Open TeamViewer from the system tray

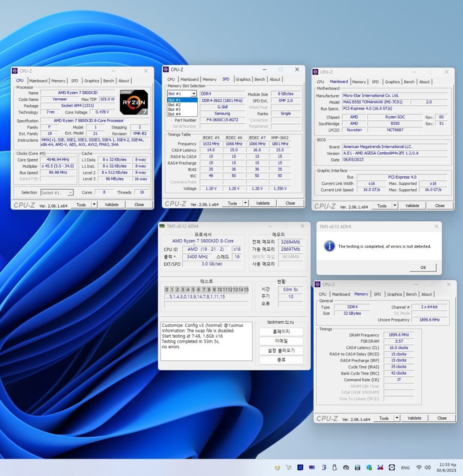coord(392,467)
